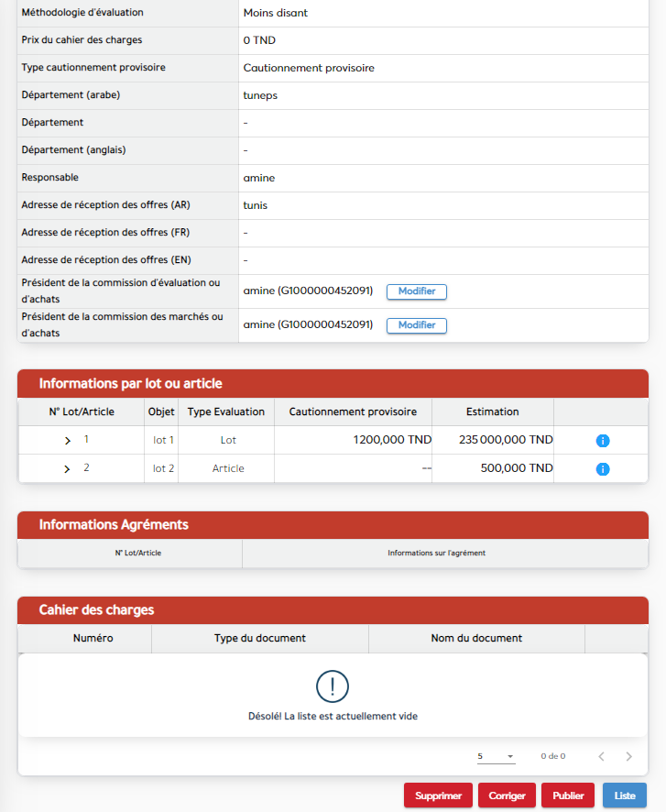Click Type du document column header
Image resolution: width=666 pixels, height=812 pixels.
[260, 638]
